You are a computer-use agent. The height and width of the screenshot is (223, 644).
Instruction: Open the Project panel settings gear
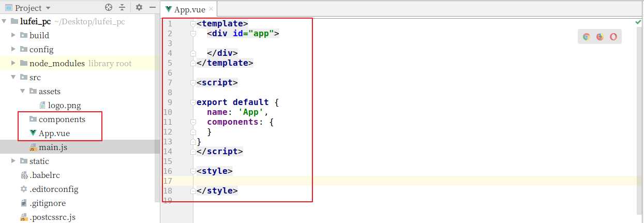[x=139, y=8]
